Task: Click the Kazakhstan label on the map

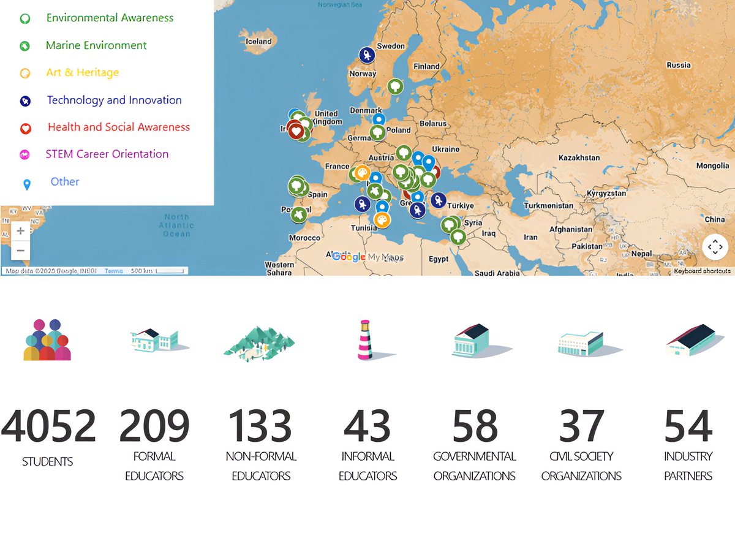Action: point(579,158)
